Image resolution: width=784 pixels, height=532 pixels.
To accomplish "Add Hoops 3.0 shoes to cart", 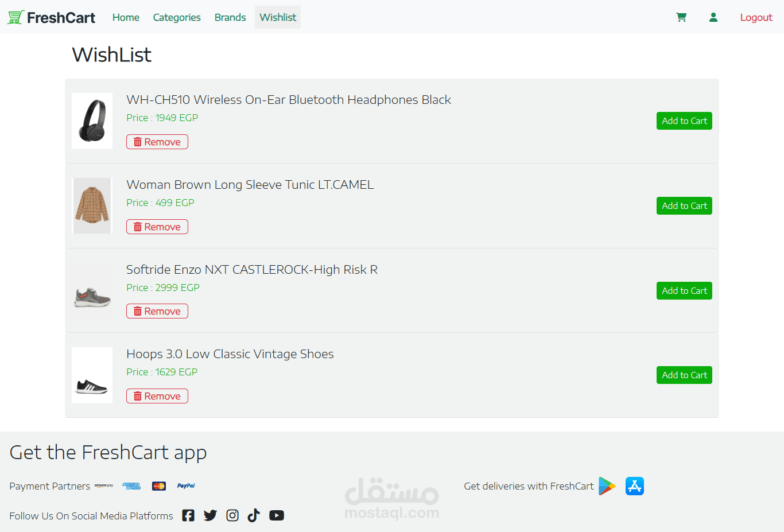I will (684, 375).
